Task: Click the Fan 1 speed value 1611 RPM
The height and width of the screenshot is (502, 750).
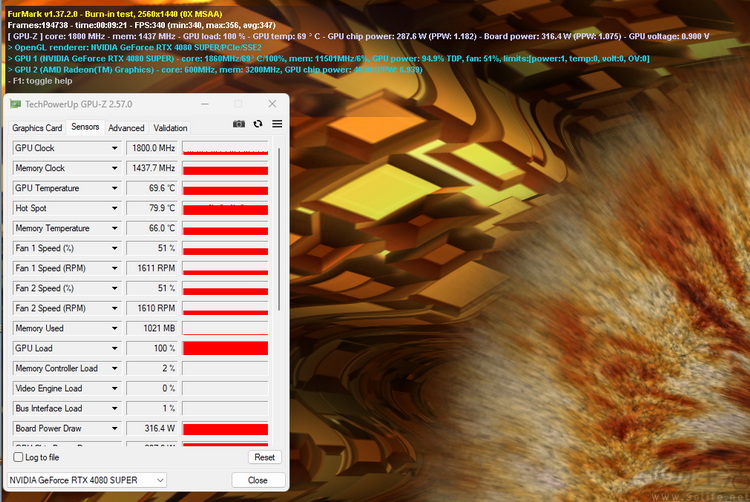Action: click(x=152, y=268)
